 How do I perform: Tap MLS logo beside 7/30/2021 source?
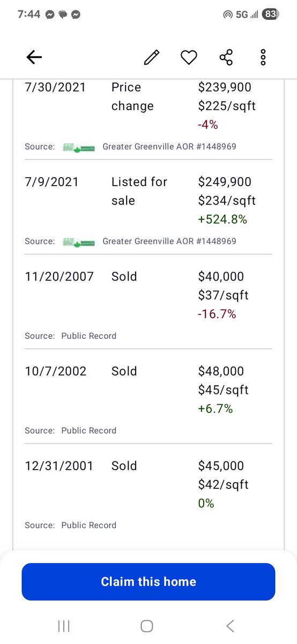click(79, 147)
